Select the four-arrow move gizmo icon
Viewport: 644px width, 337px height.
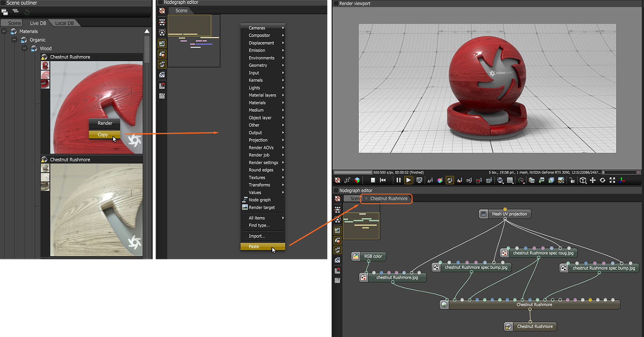[593, 180]
